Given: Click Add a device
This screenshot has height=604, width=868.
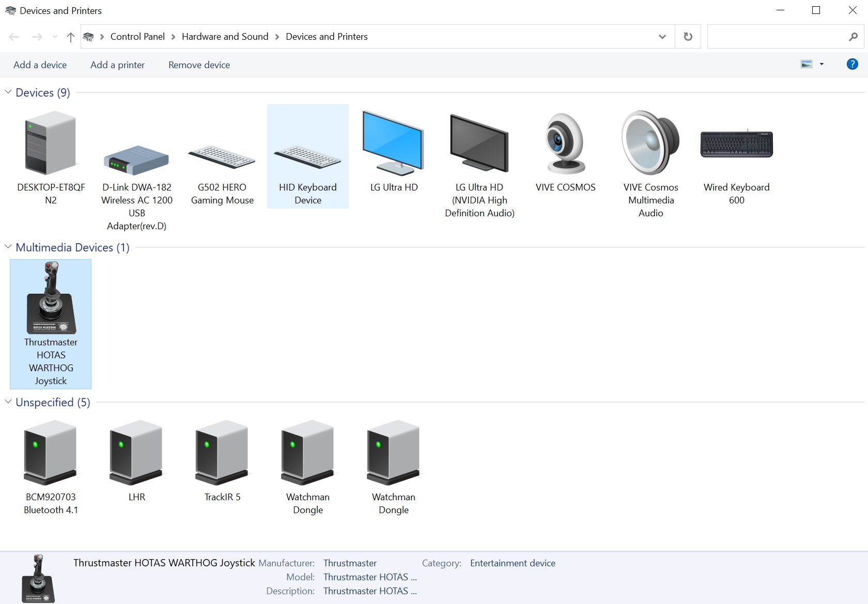Looking at the screenshot, I should tap(40, 65).
